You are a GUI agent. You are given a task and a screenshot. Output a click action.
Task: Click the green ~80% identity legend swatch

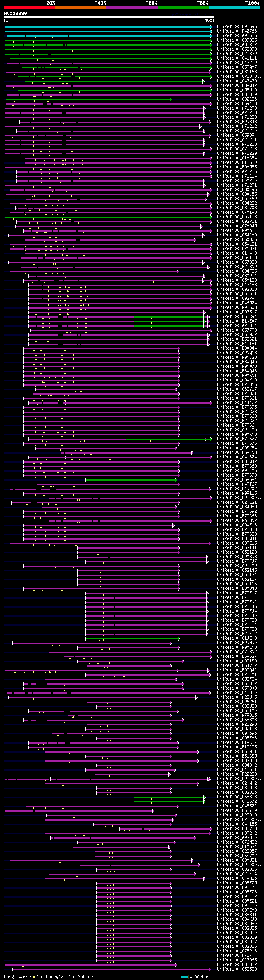click(x=183, y=7)
